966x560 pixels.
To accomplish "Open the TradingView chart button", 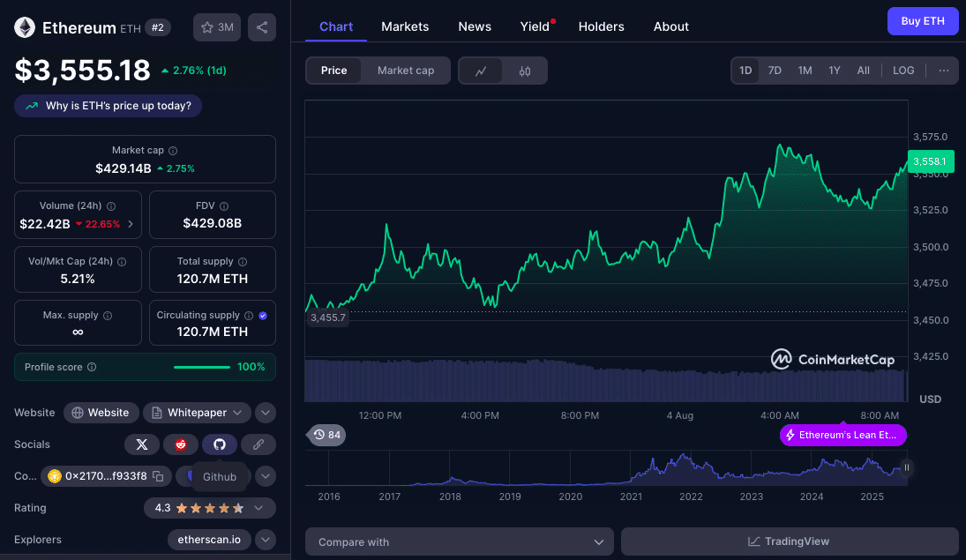I will (x=790, y=541).
